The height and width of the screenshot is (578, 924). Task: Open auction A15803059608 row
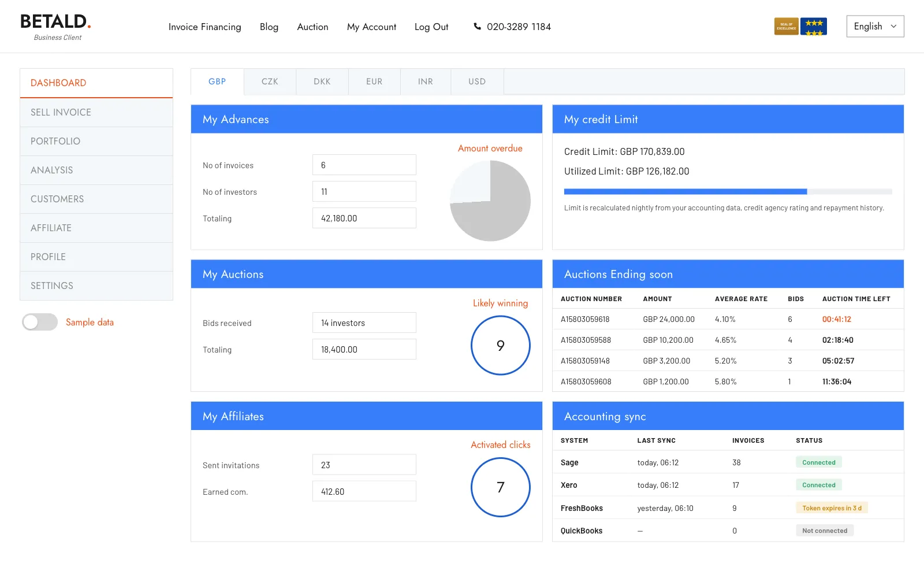(x=728, y=381)
